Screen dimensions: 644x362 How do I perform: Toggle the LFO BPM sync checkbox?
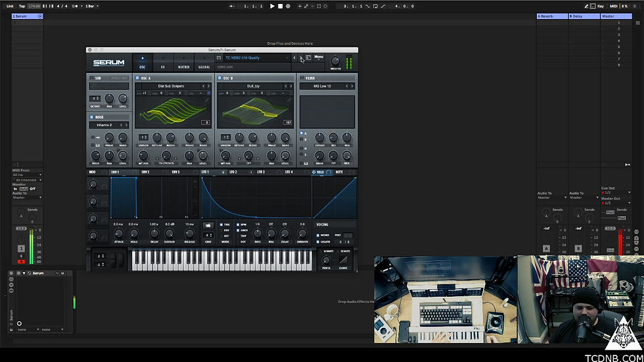pos(238,225)
